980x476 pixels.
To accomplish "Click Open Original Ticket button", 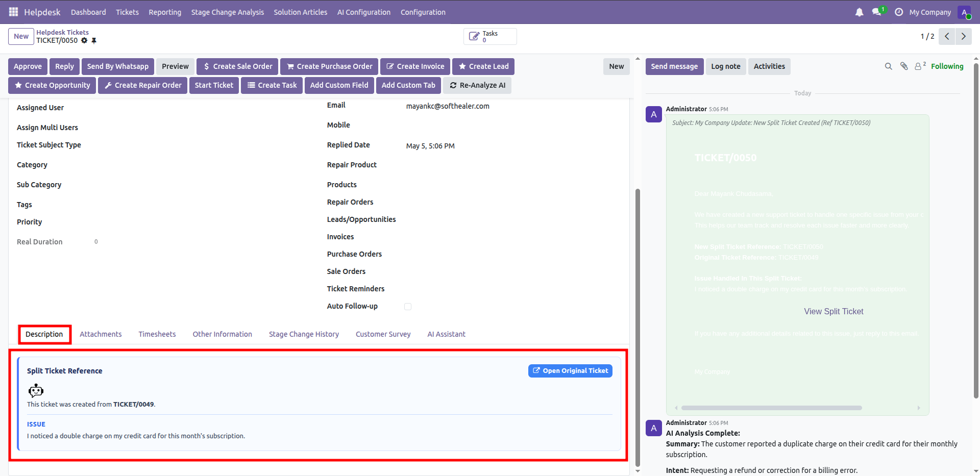I will pos(570,371).
